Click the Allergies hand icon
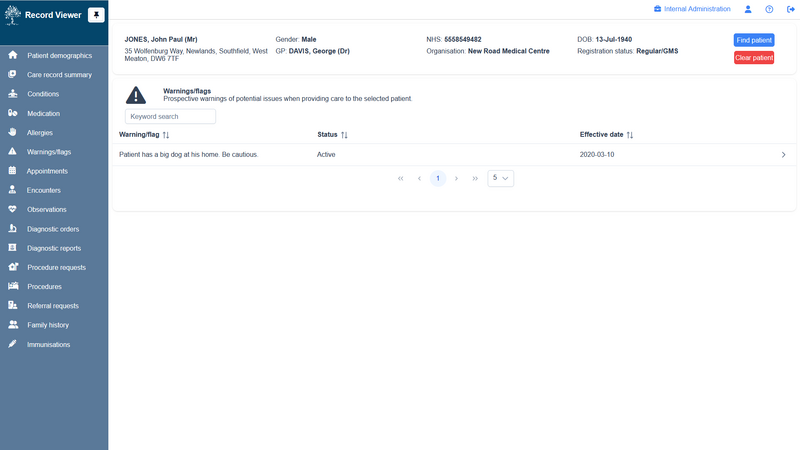This screenshot has height=450, width=800. click(x=13, y=132)
